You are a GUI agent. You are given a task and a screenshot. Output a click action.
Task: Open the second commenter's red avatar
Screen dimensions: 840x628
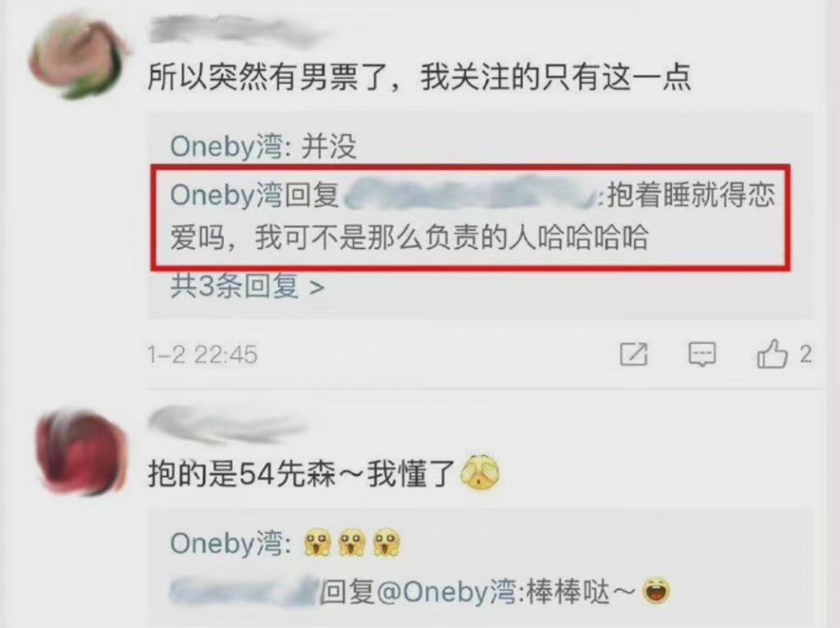80,452
